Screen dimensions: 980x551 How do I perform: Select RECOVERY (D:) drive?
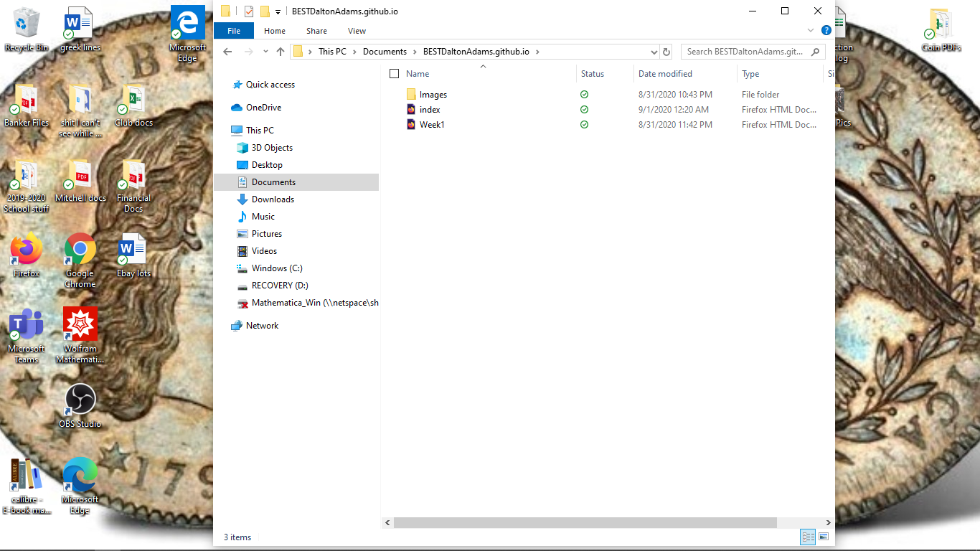(x=280, y=286)
